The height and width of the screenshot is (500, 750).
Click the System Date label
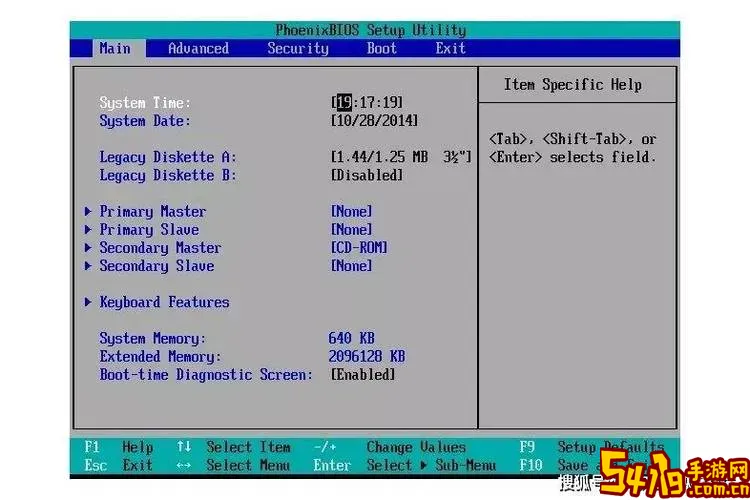click(x=145, y=121)
